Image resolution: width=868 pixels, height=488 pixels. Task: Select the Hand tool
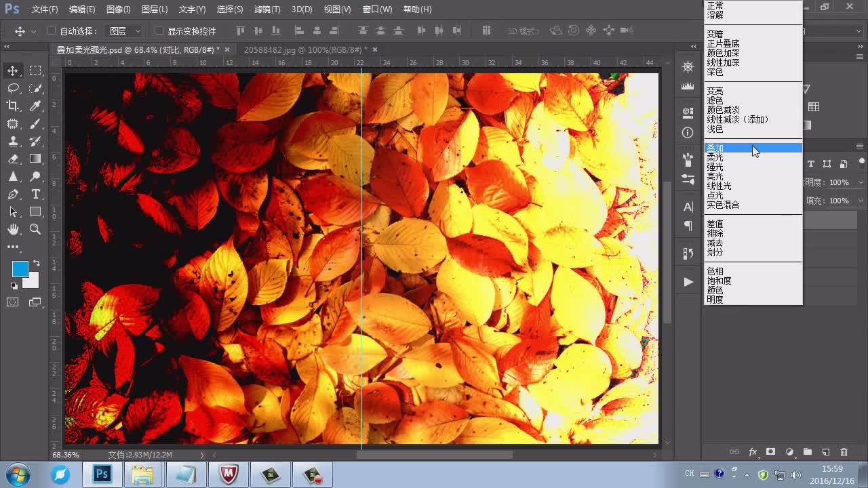13,229
